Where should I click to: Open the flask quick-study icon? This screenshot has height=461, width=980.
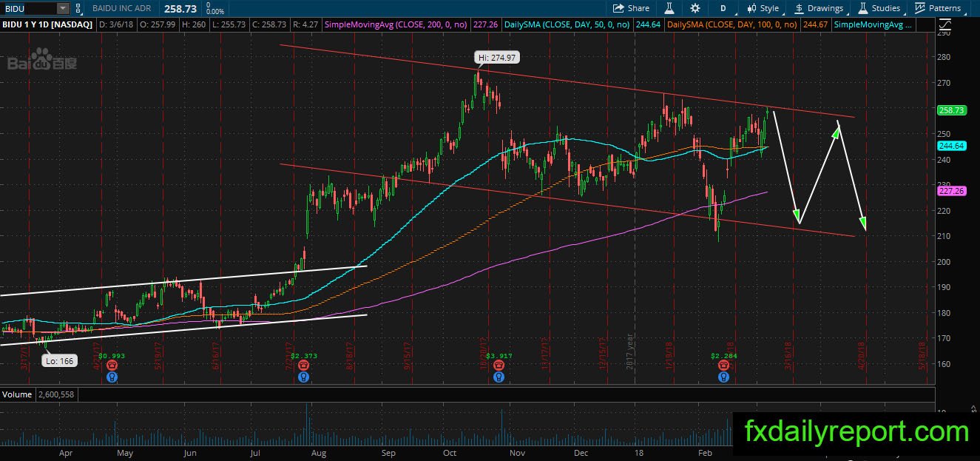pyautogui.click(x=669, y=8)
